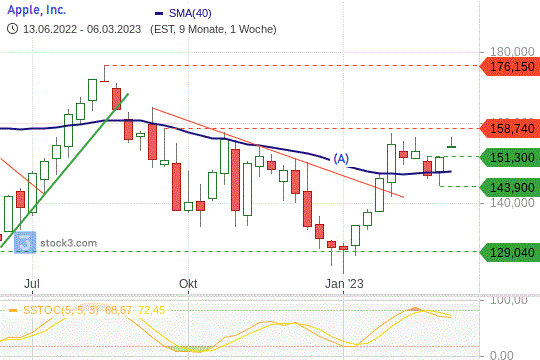Image resolution: width=540 pixels, height=360 pixels.
Task: Click the SMA(40) legend label
Action: [190, 13]
